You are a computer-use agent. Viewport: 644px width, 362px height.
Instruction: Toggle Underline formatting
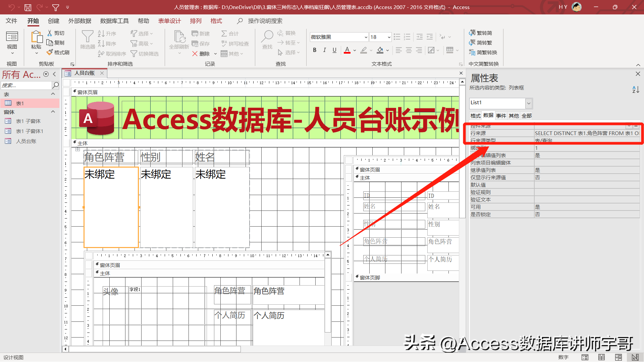(334, 50)
